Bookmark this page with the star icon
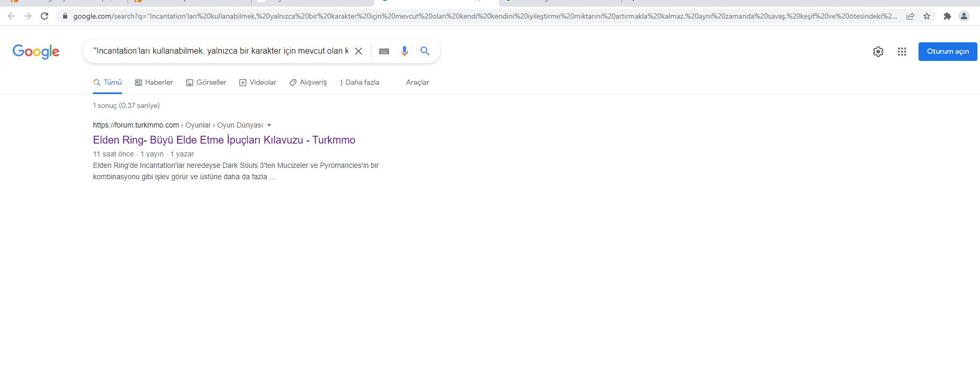The width and height of the screenshot is (980, 378). click(927, 16)
